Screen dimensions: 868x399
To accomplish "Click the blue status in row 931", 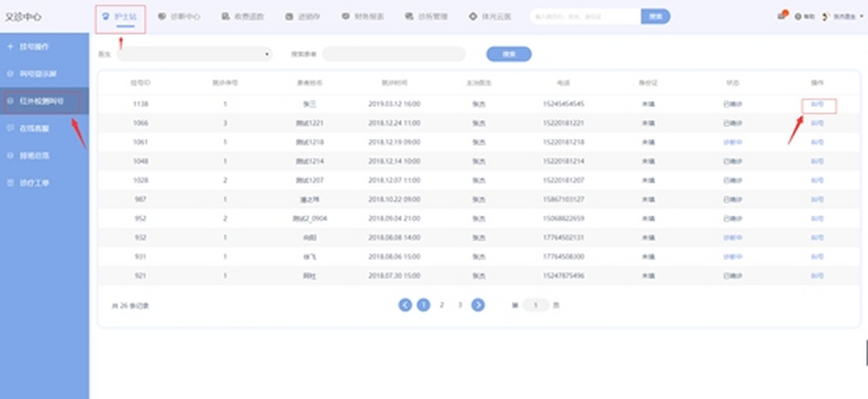I will point(733,257).
